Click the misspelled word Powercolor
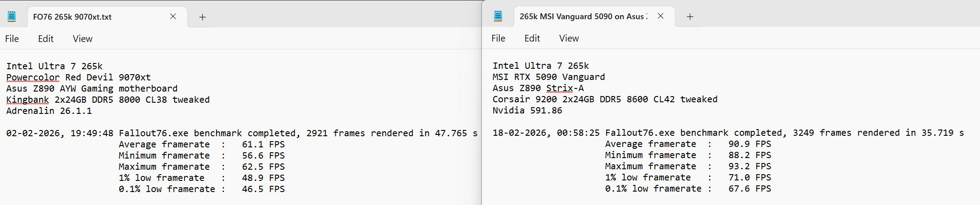Screen dimensions: 980x205 (33, 77)
